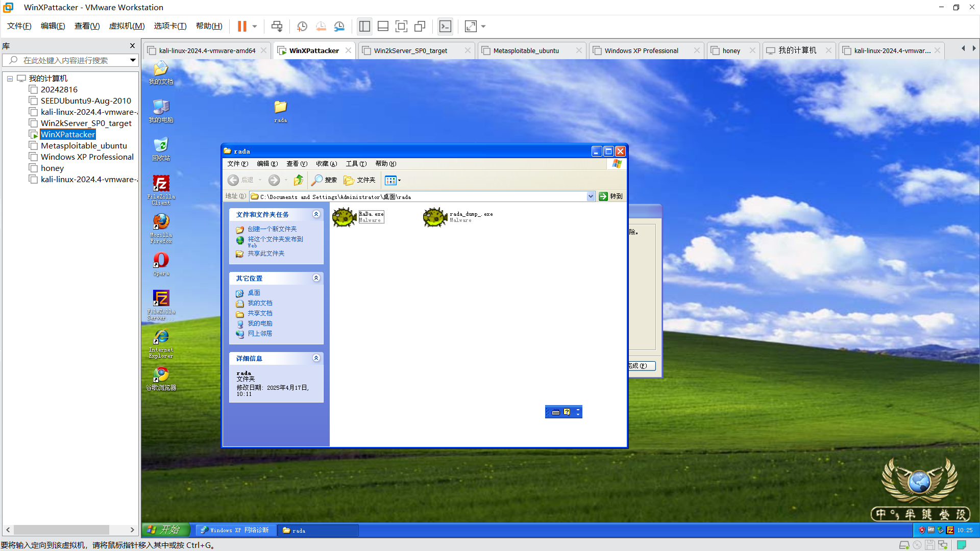This screenshot has width=980, height=551.
Task: Select the rada_dump_.exe file icon
Action: pos(435,217)
